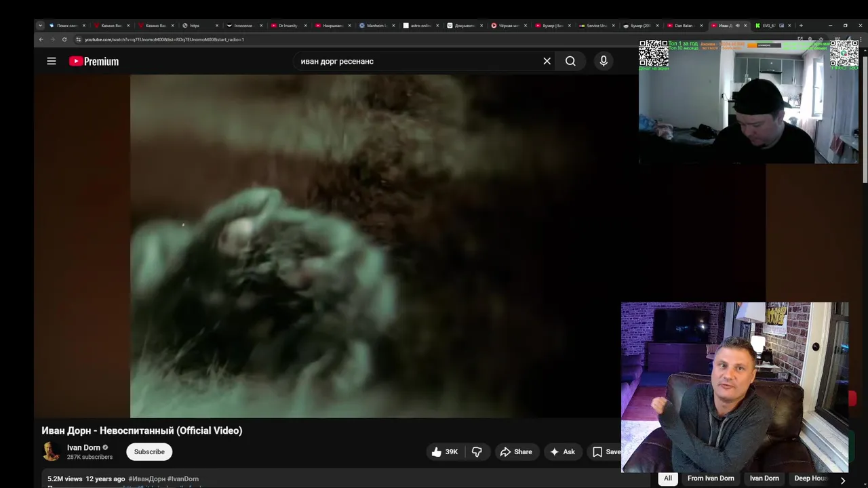868x488 pixels.
Task: Switch to the Чёрная browser tab
Action: click(507, 26)
